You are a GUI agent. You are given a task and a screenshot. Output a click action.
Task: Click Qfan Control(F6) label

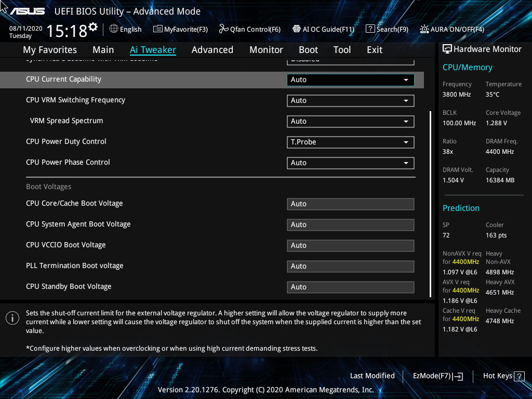tap(255, 30)
